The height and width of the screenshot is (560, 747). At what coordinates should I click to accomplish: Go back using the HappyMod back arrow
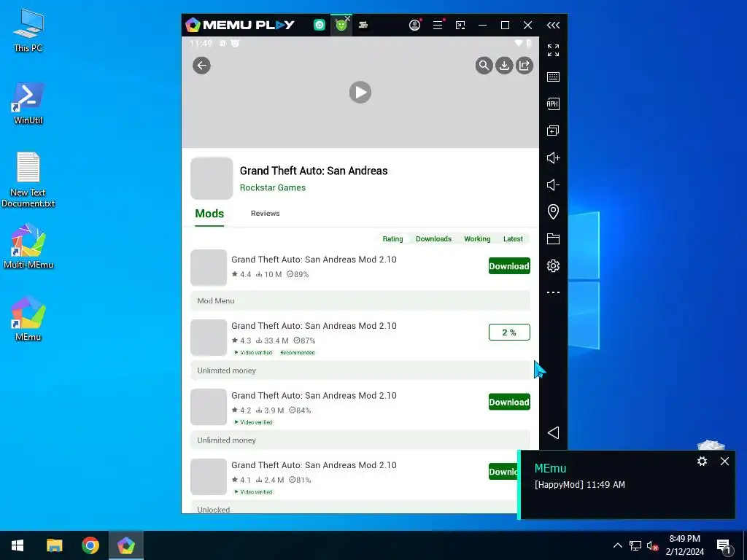201,65
